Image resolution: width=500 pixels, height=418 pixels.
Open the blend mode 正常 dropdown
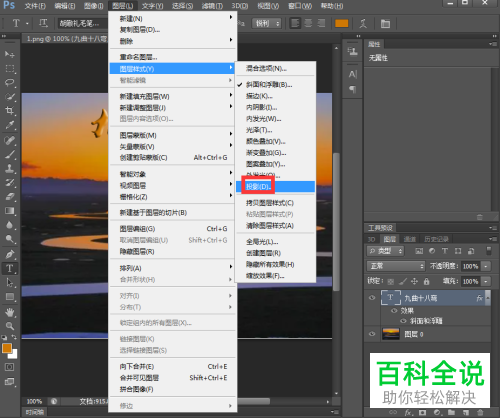(x=396, y=266)
